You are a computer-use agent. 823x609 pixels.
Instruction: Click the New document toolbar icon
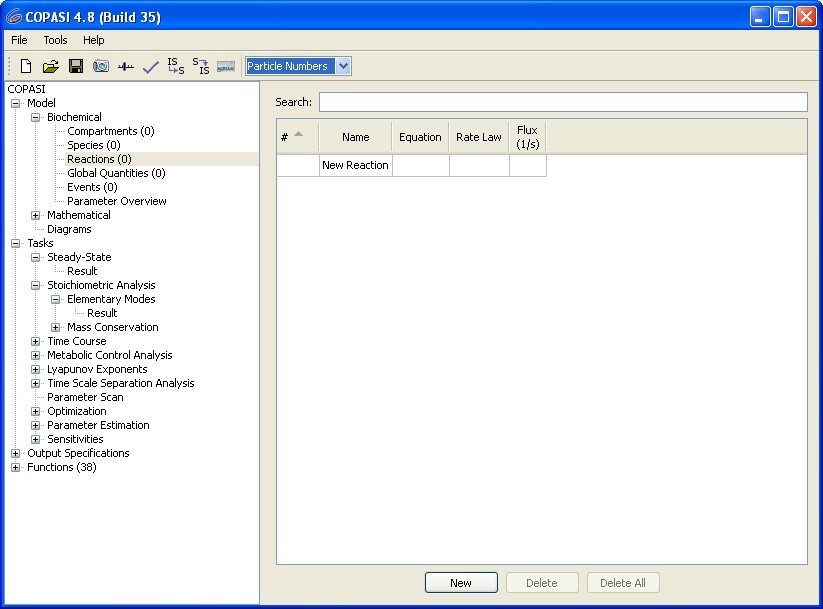26,66
